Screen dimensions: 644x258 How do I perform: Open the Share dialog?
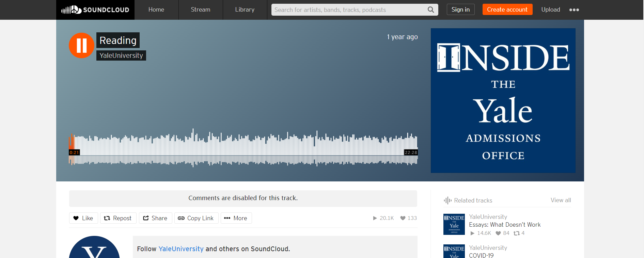155,218
